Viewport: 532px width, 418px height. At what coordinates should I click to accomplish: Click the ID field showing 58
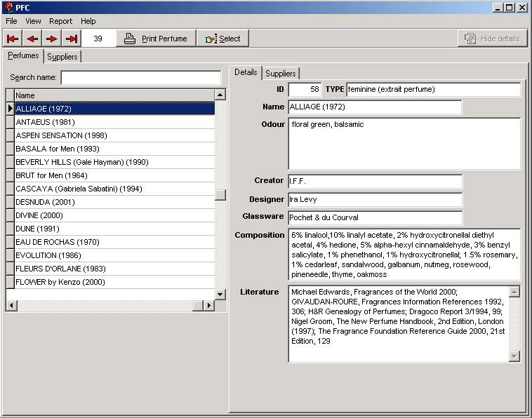click(x=305, y=90)
